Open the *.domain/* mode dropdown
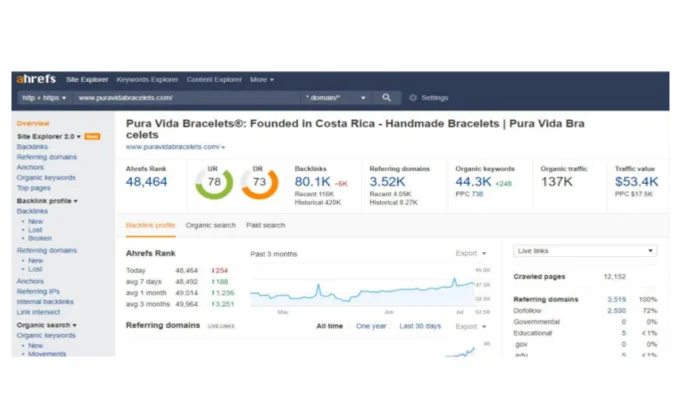680x409 pixels. pos(335,98)
